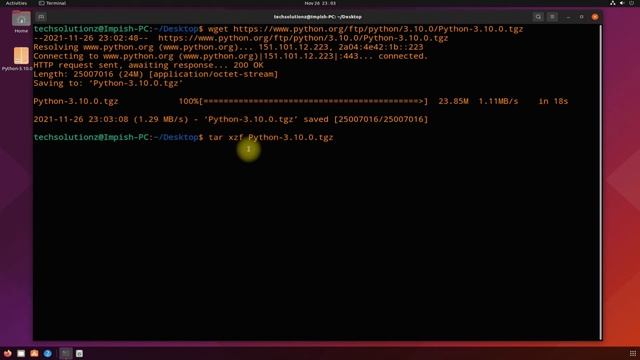
Task: Open Ubuntu Software from the dock
Action: point(34,353)
